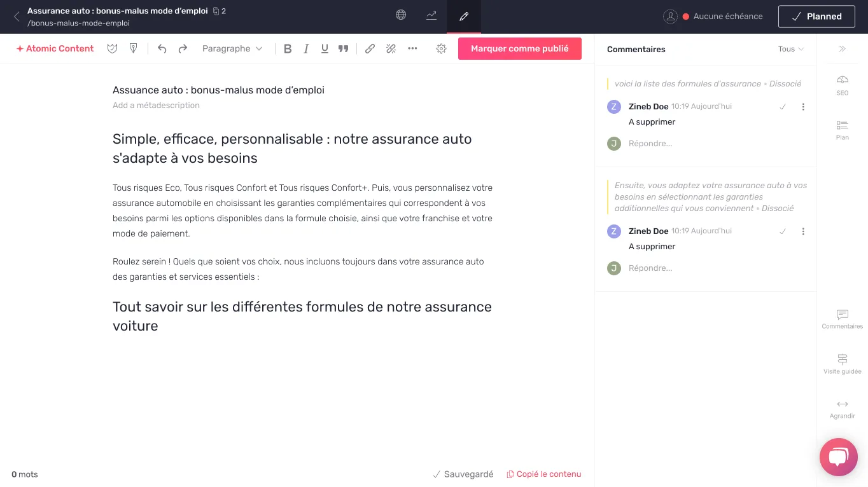
Task: Toggle bold formatting
Action: (288, 48)
